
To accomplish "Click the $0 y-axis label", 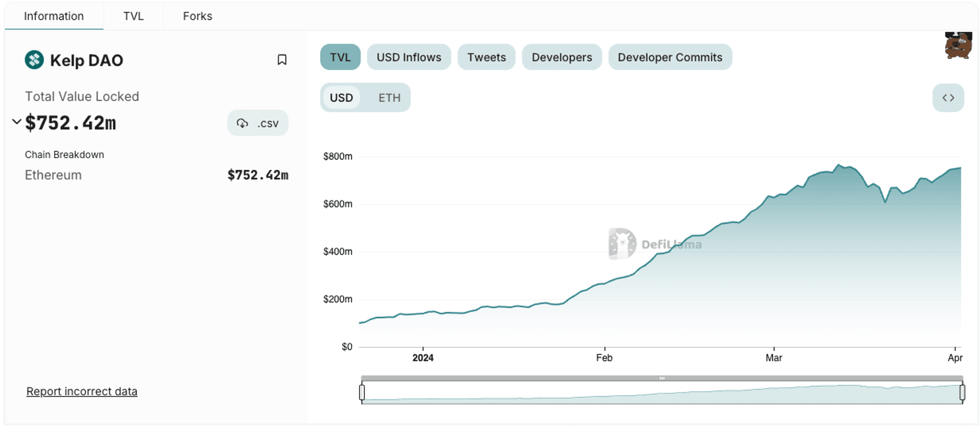I will click(x=347, y=347).
